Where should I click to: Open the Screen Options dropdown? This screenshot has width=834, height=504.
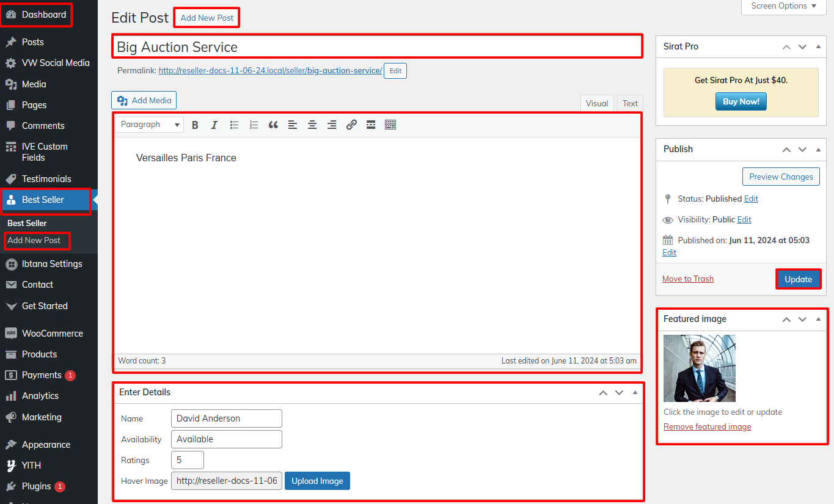(783, 6)
